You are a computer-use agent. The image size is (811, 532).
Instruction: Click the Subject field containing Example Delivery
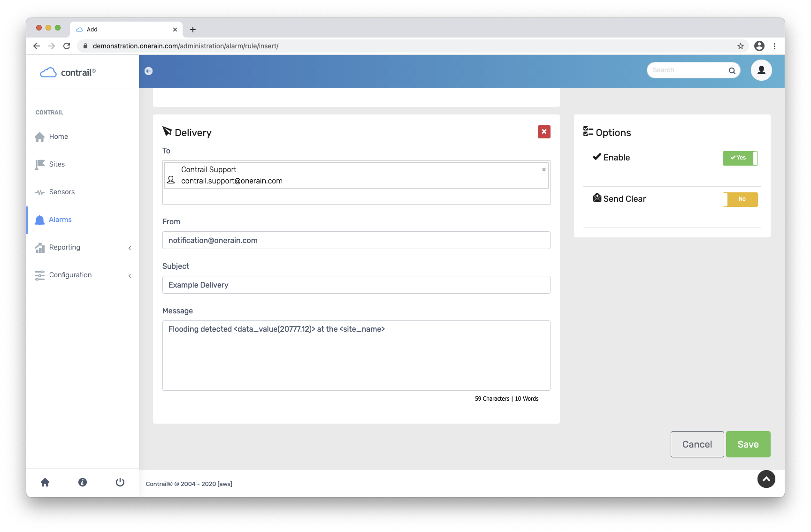[356, 285]
